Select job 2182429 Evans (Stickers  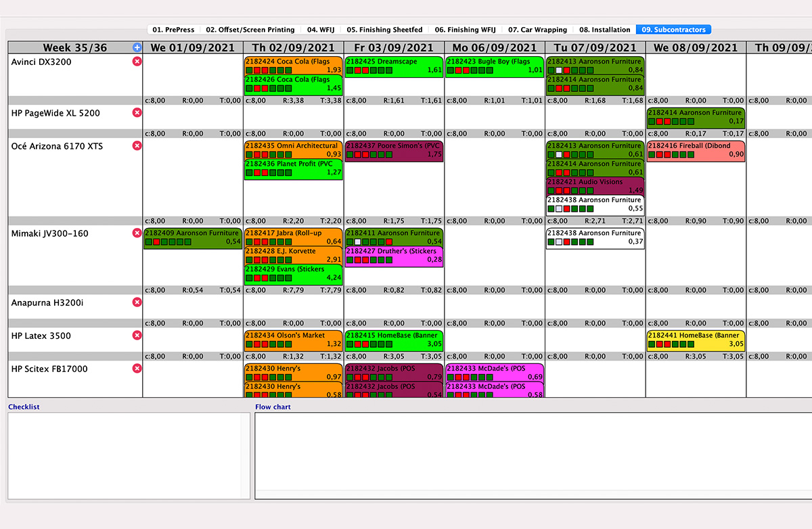tap(294, 274)
